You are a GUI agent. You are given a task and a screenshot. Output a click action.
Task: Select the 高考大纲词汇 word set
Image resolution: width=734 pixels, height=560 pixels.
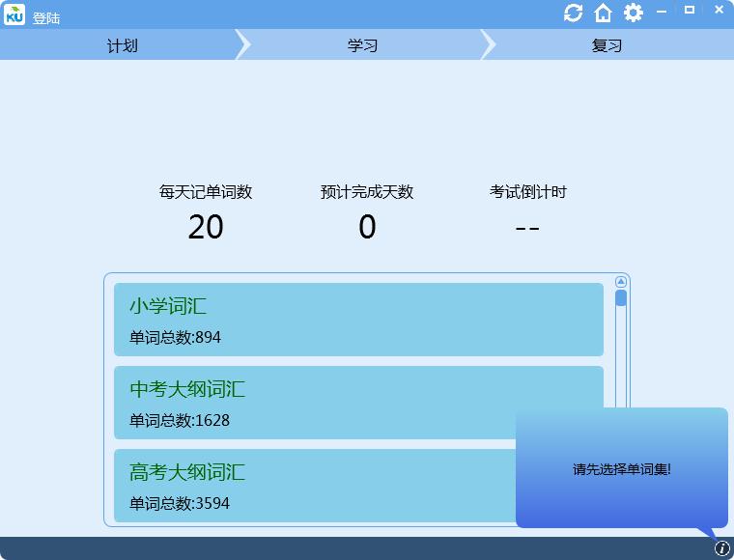coord(315,486)
